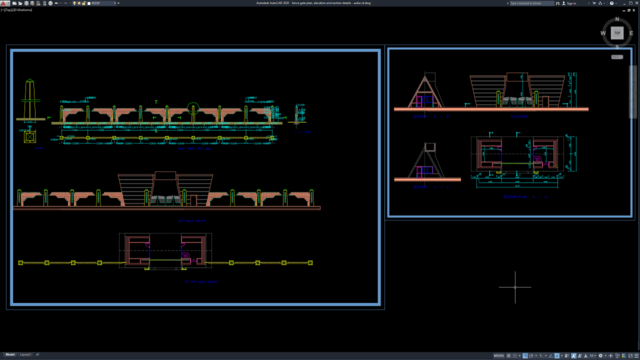Restore the drawing window below title bar
Screen dimensions: 640x360
point(629,10)
